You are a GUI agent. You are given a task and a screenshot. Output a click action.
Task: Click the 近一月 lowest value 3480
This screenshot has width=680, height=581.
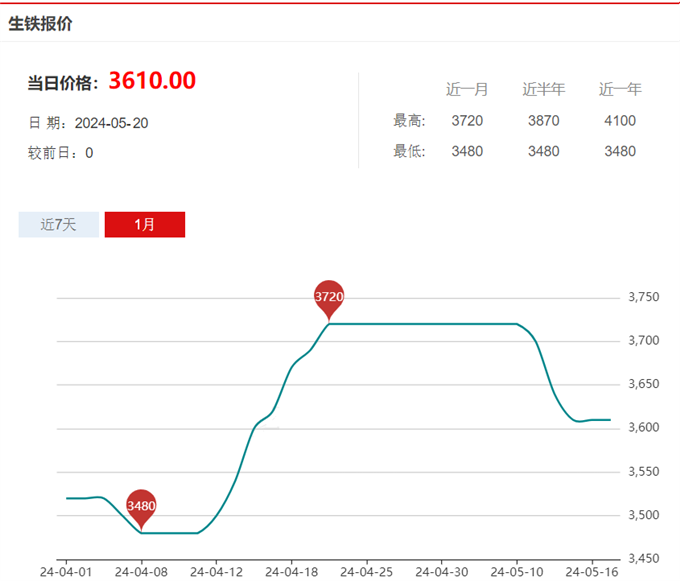(467, 151)
